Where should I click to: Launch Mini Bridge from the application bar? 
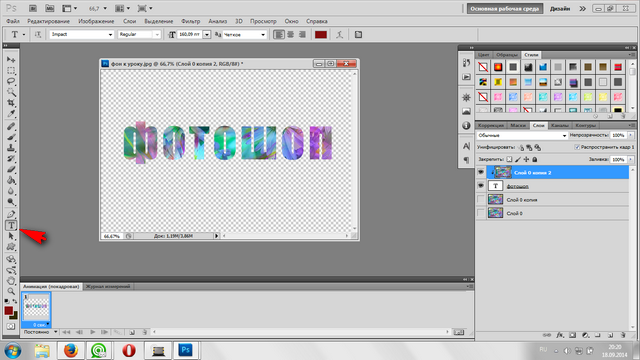pos(49,8)
